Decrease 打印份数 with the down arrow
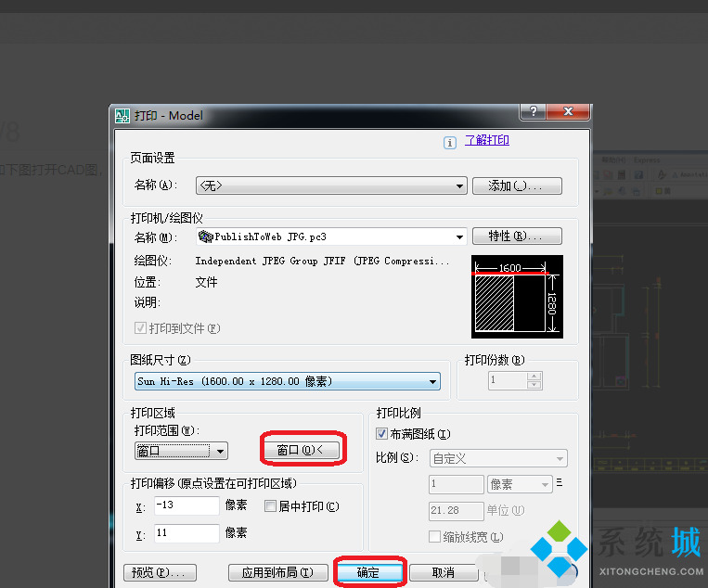 coord(534,385)
